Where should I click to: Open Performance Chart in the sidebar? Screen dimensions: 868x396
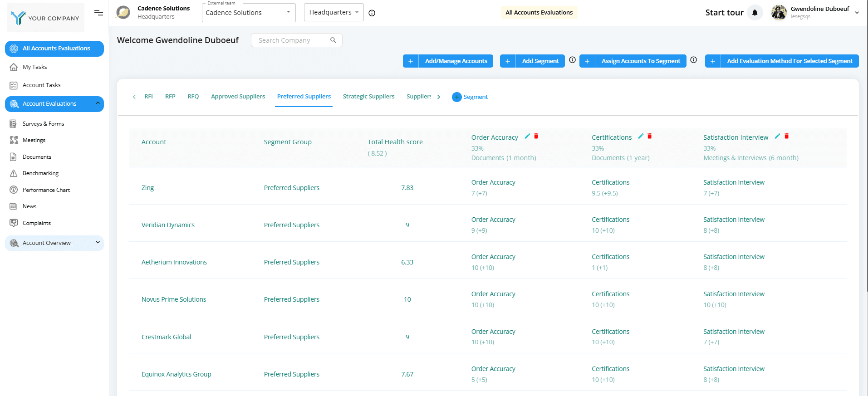46,190
